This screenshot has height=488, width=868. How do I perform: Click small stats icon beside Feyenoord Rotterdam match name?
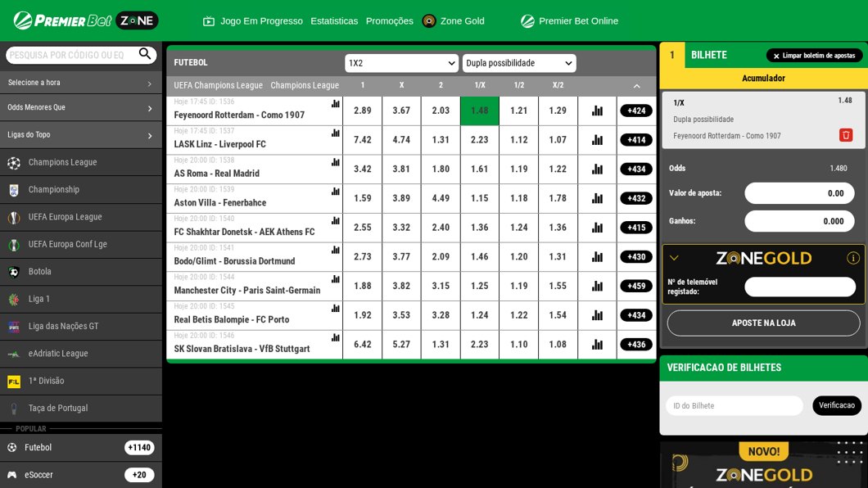click(336, 103)
